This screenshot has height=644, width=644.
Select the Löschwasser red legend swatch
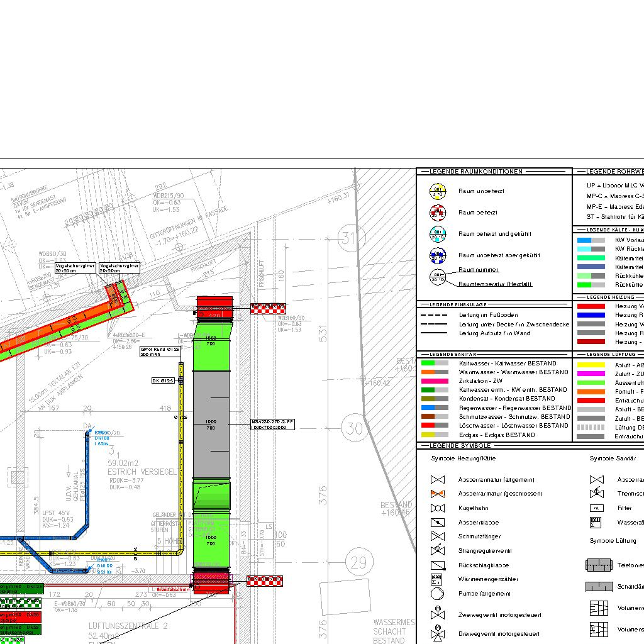coord(434,426)
